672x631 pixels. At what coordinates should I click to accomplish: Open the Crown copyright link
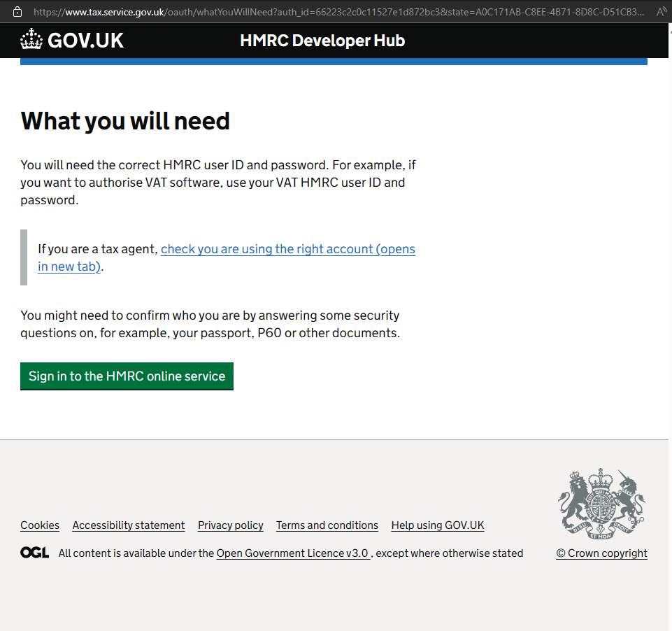pyautogui.click(x=601, y=553)
